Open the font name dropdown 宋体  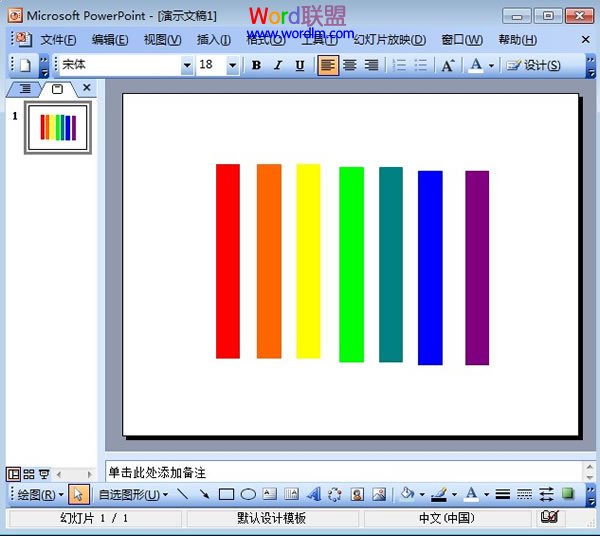(x=187, y=65)
